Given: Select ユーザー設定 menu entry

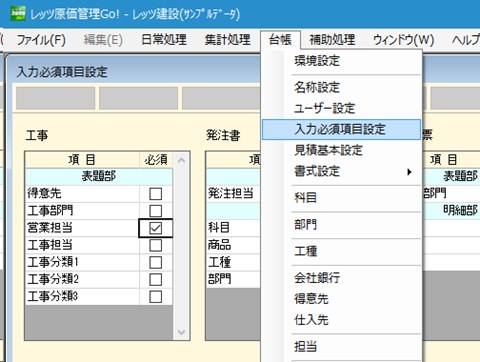Looking at the screenshot, I should tap(324, 109).
